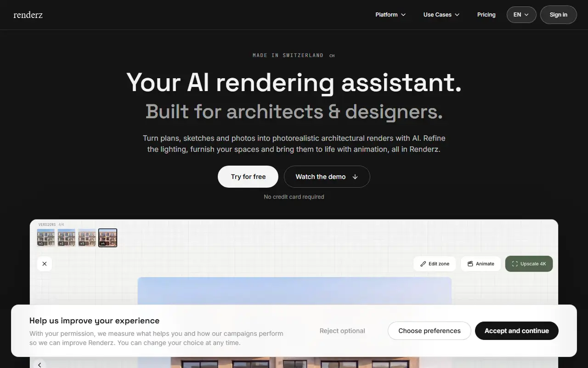Viewport: 588px width, 368px height.
Task: Close the render preview with X icon
Action: pos(45,264)
